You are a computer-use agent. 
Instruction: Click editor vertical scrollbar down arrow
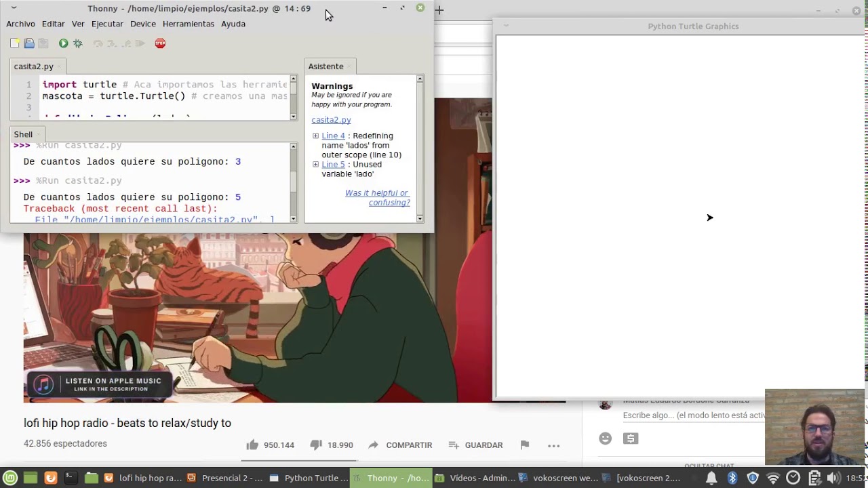tap(293, 117)
